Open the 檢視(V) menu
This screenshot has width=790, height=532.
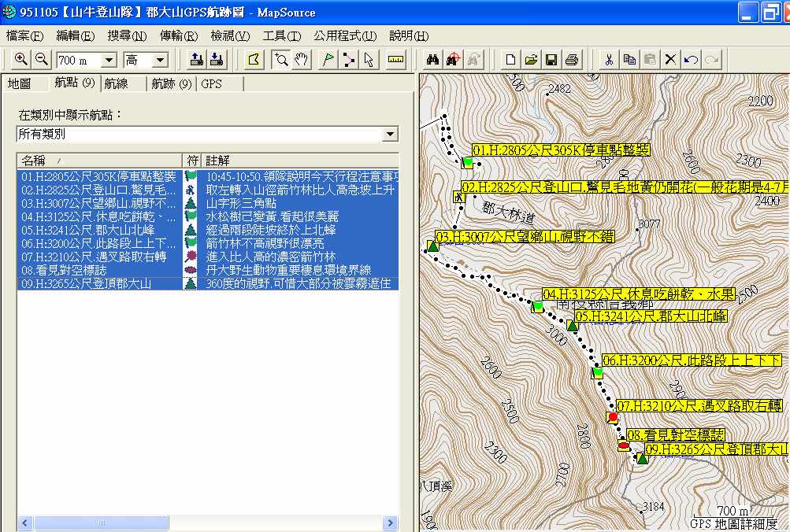(229, 36)
